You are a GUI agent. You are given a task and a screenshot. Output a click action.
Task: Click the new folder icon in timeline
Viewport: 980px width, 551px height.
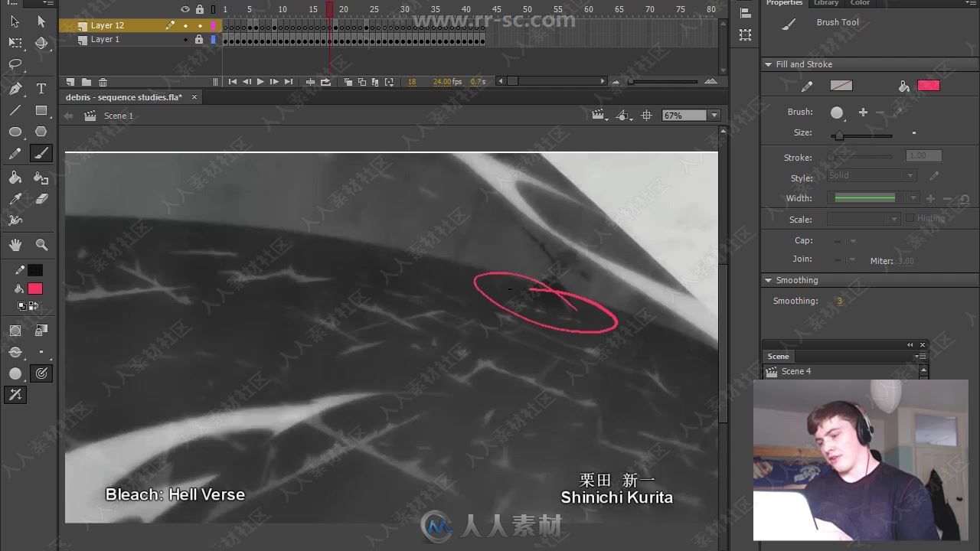pyautogui.click(x=87, y=82)
